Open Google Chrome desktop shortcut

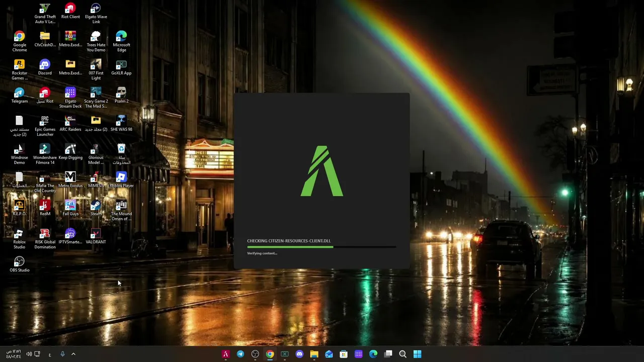click(x=19, y=42)
